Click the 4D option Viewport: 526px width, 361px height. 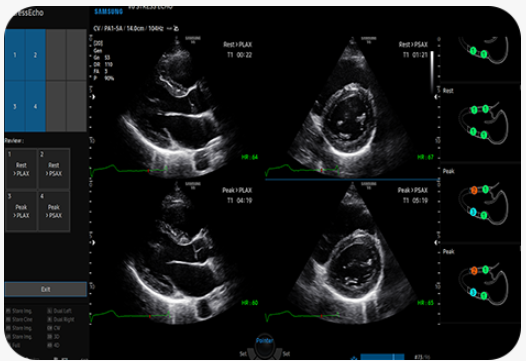[x=54, y=345]
